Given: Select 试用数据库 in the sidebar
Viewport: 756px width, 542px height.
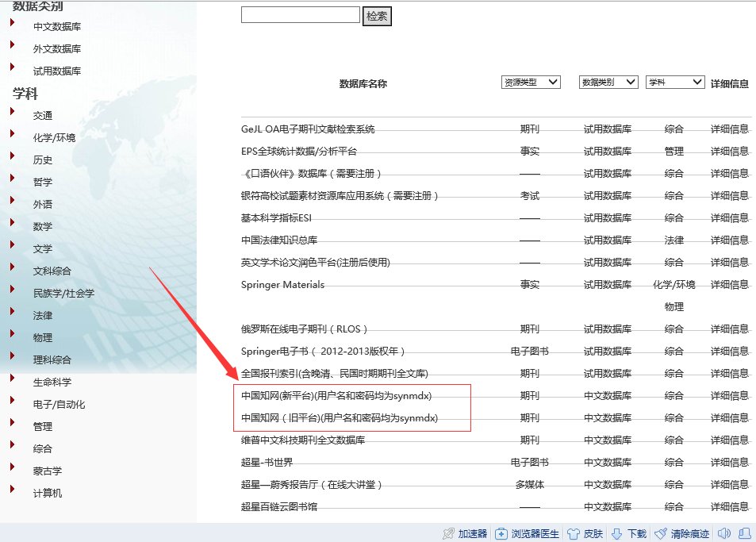Looking at the screenshot, I should point(57,71).
